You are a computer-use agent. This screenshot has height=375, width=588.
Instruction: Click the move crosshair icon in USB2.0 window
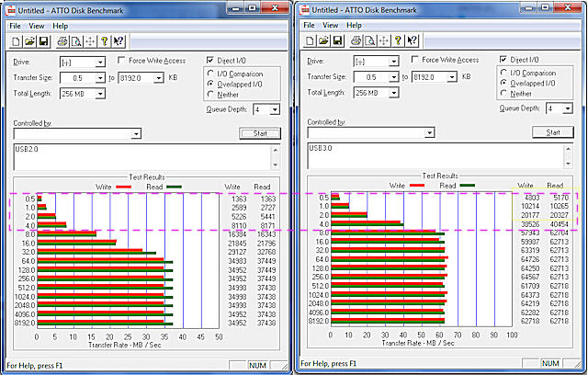click(x=90, y=41)
